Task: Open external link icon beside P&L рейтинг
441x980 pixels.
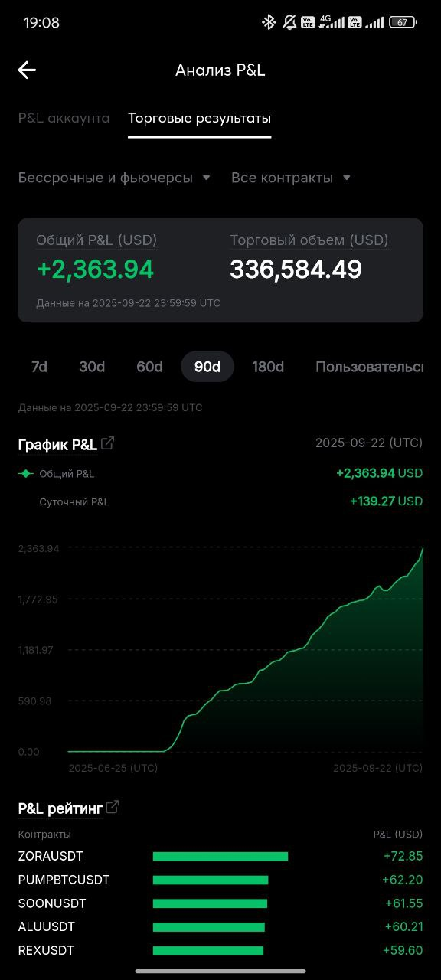Action: [x=113, y=807]
